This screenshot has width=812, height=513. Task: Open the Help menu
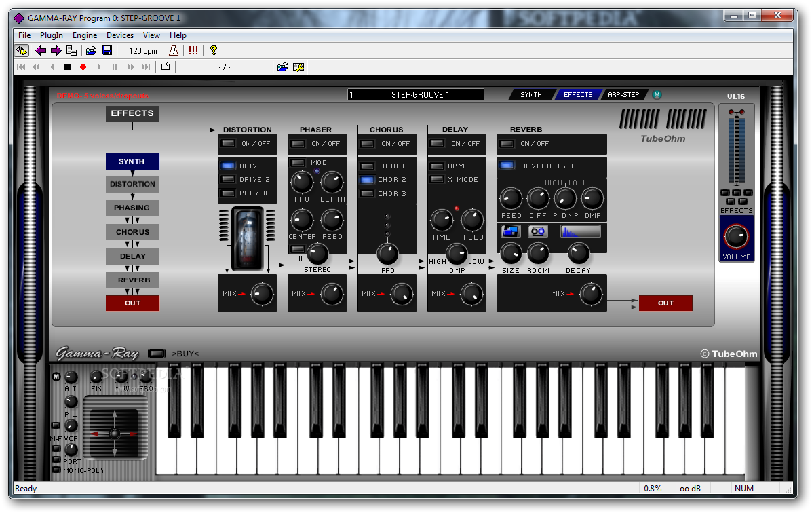click(178, 35)
